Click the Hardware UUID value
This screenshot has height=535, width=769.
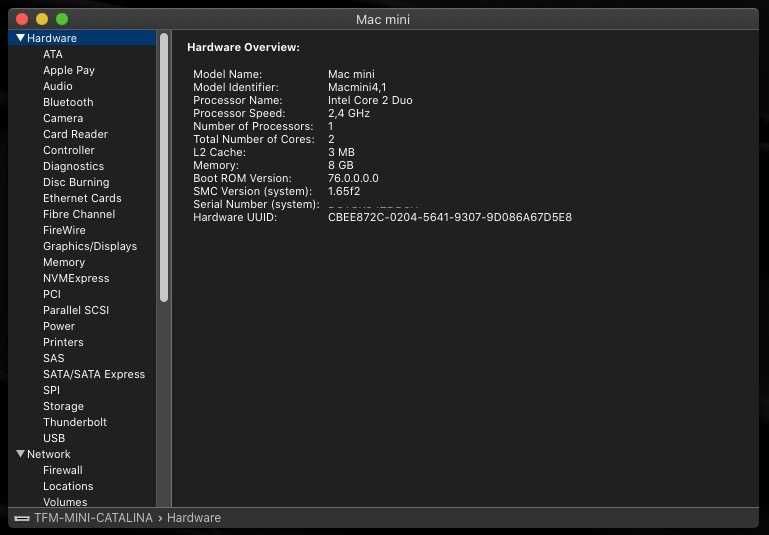click(x=450, y=217)
